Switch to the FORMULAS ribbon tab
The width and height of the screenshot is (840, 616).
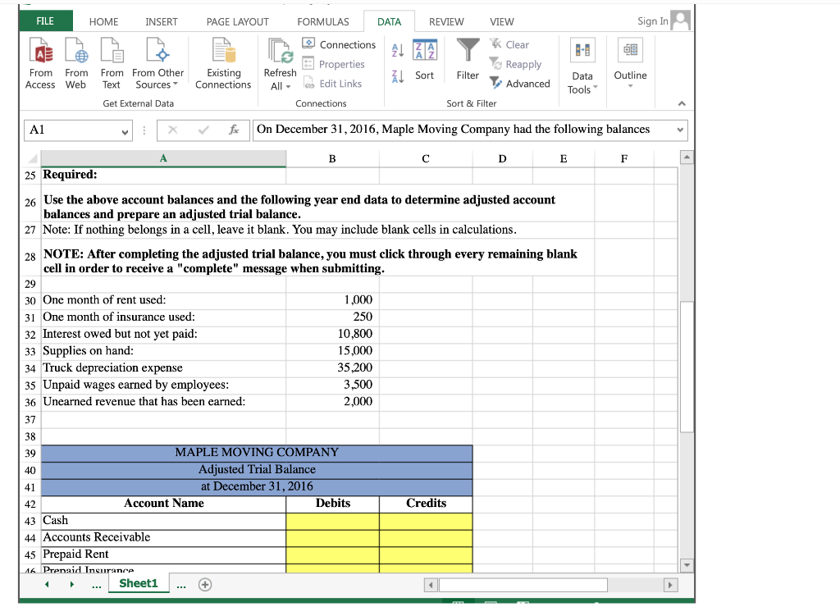(x=323, y=21)
